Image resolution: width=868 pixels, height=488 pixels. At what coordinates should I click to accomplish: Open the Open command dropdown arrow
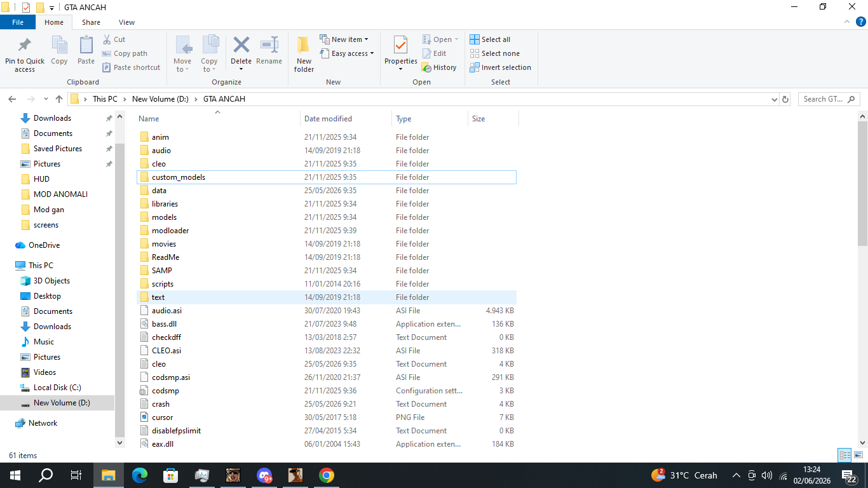pyautogui.click(x=456, y=39)
